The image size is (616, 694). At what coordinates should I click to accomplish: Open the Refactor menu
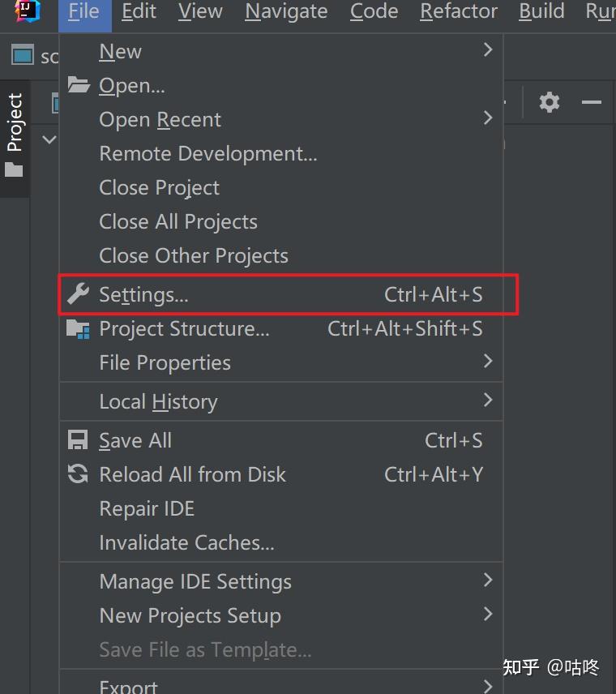(458, 11)
